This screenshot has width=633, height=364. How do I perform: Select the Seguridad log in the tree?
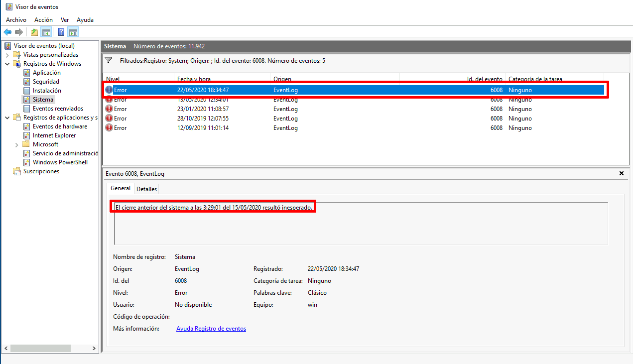(46, 82)
